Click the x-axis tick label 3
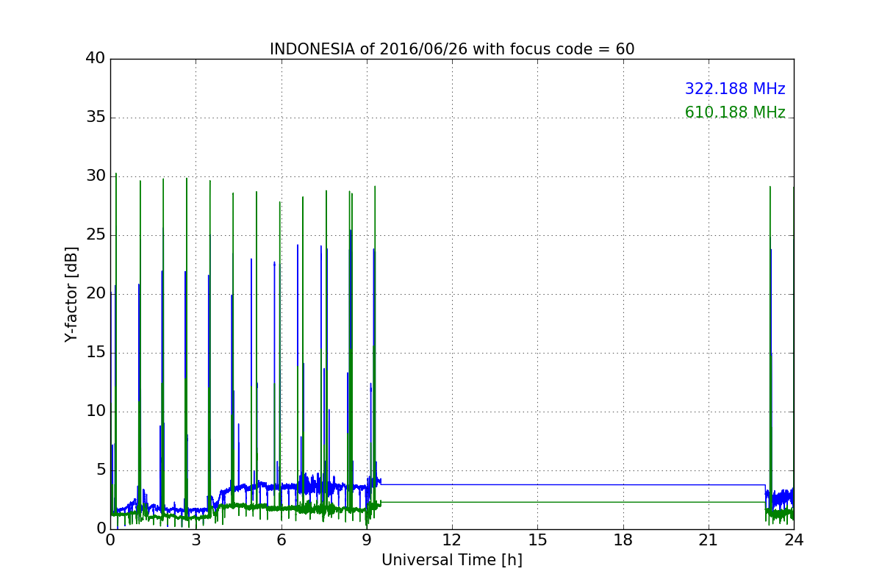The height and width of the screenshot is (588, 882). [x=196, y=539]
